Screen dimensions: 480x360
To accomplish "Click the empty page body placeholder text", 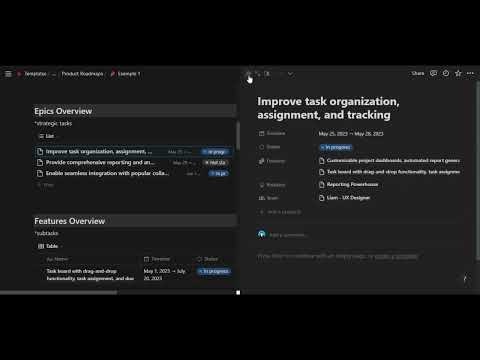I will point(337,256).
